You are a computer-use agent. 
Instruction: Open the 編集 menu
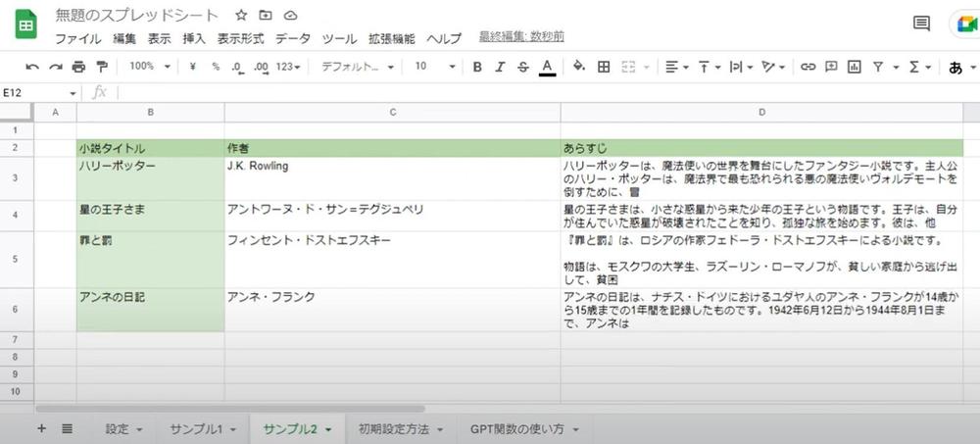[124, 39]
